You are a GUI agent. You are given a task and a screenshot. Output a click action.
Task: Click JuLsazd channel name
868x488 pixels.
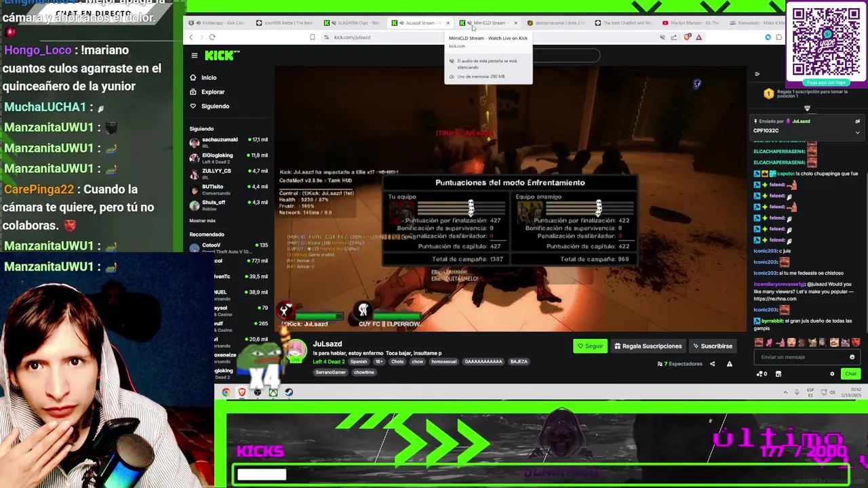point(327,344)
